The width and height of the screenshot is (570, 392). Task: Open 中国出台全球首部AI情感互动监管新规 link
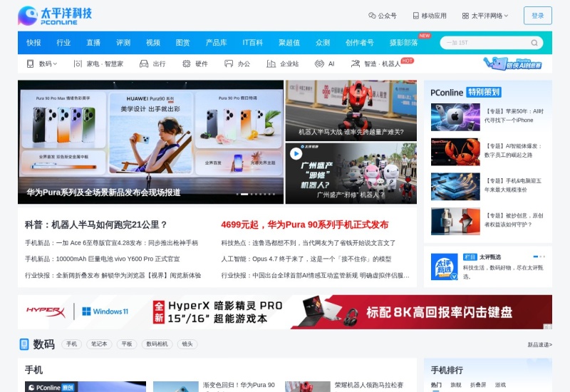pyautogui.click(x=315, y=275)
